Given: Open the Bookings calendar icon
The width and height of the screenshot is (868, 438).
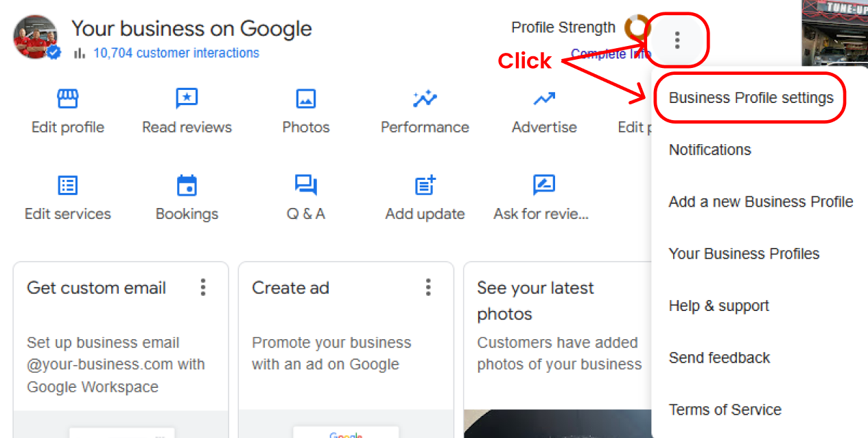Looking at the screenshot, I should (x=187, y=185).
